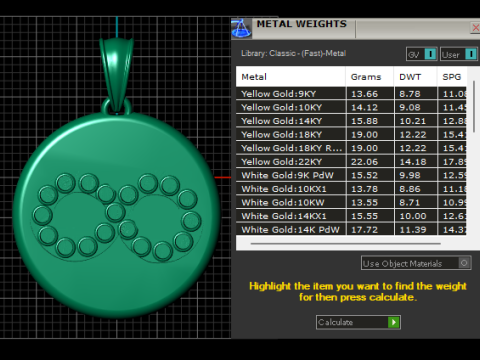This screenshot has width=480, height=360.
Task: Sort by the DWT column header
Action: [x=415, y=77]
